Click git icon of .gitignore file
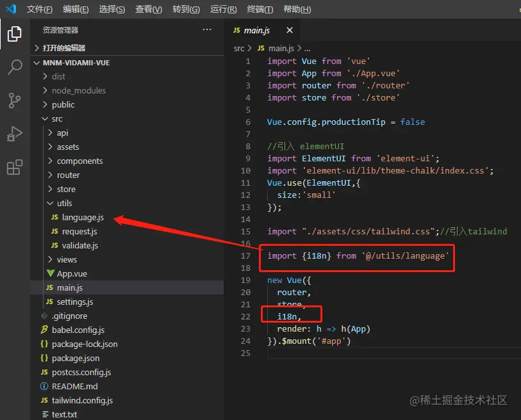Image resolution: width=521 pixels, height=420 pixels. tap(44, 316)
